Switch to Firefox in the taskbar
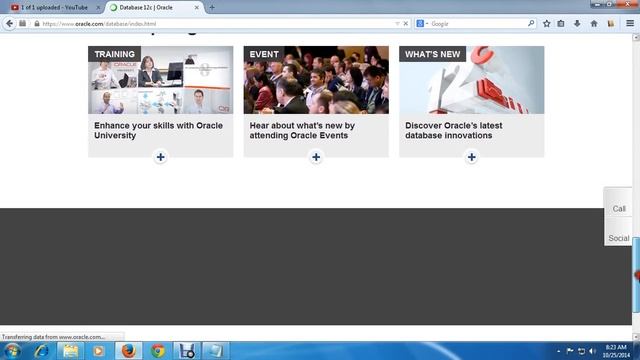 129,351
